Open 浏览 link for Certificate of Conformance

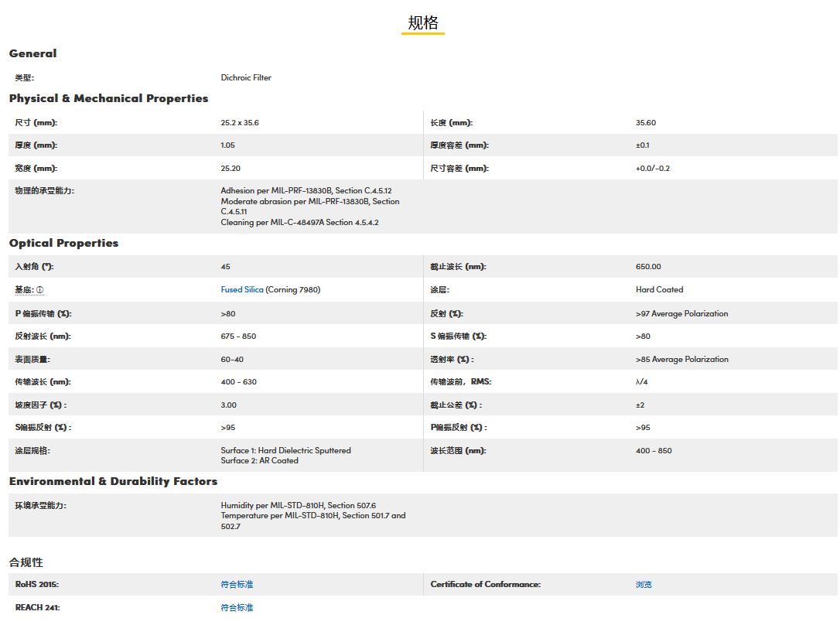[x=644, y=585]
